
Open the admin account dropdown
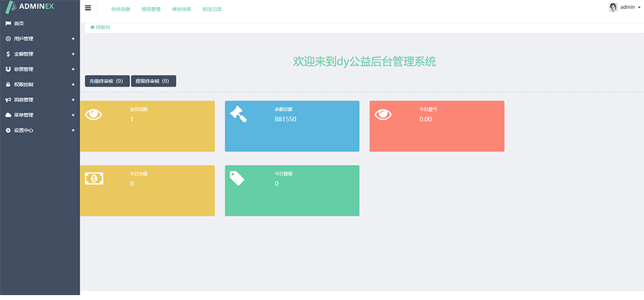[630, 7]
